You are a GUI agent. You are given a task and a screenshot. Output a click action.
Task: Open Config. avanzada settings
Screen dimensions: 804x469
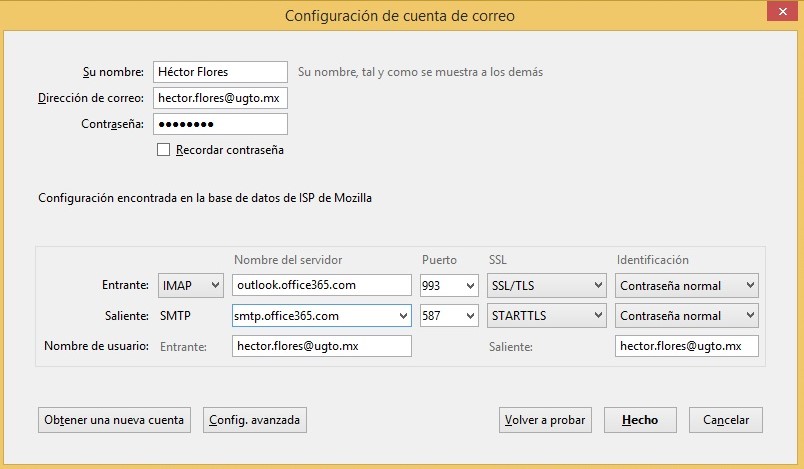coord(254,420)
